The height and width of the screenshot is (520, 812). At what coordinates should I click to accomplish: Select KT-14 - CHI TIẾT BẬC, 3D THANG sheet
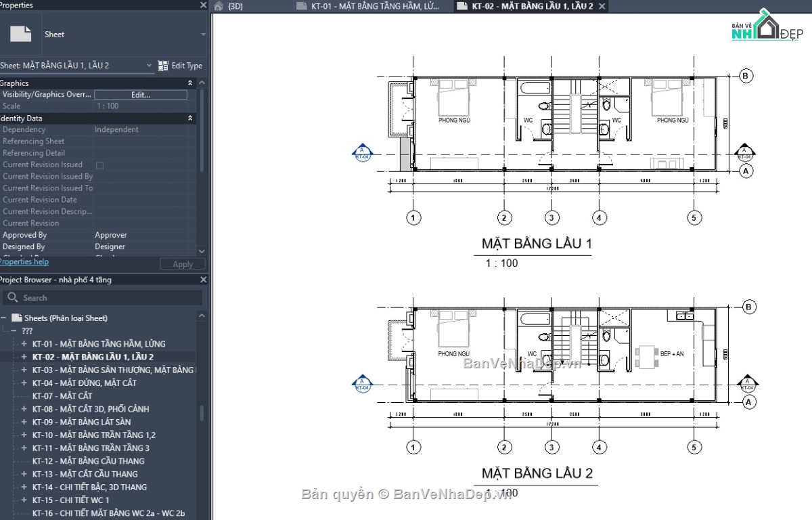pos(89,487)
